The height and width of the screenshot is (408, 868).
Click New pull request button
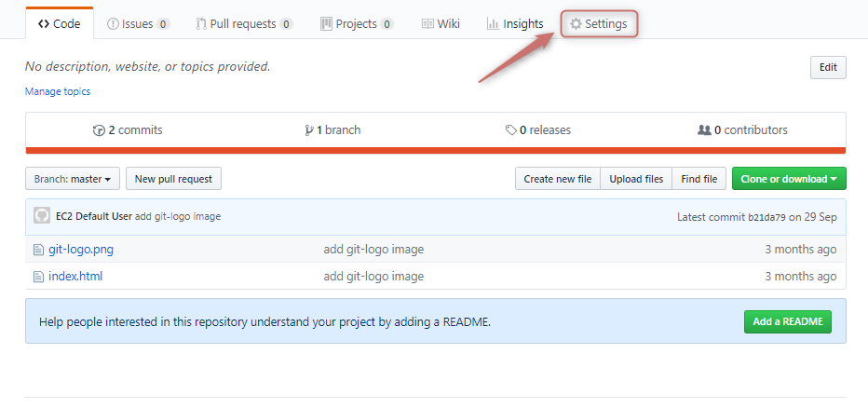pyautogui.click(x=174, y=179)
